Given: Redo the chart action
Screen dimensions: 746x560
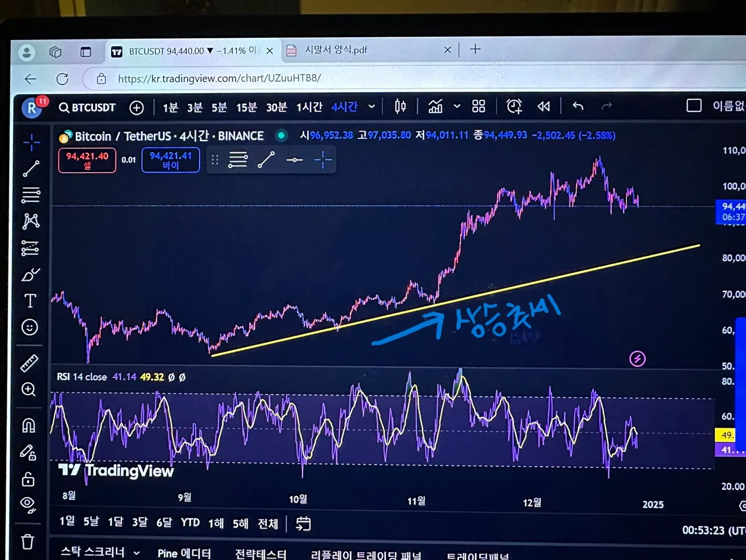Looking at the screenshot, I should pos(607,106).
